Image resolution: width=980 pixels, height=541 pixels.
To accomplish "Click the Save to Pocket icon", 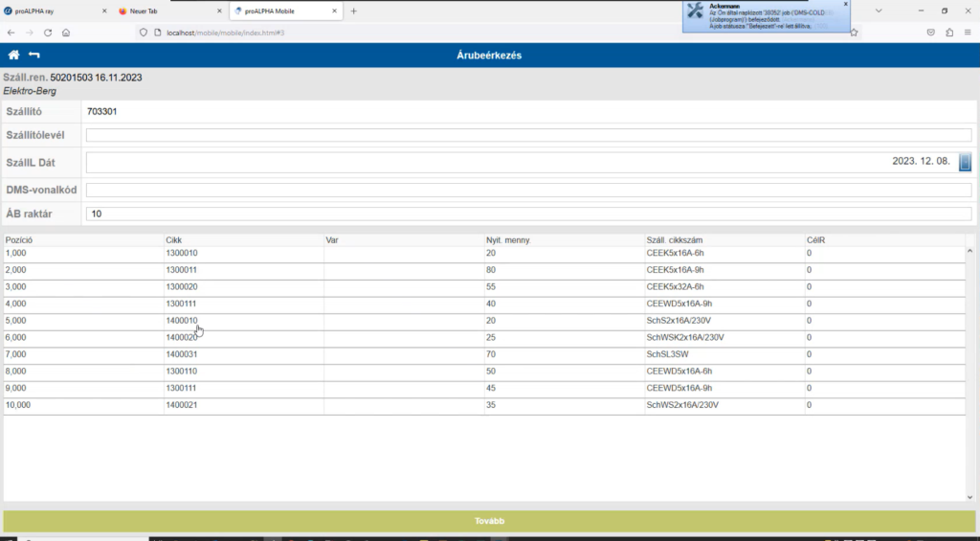I will click(x=930, y=32).
